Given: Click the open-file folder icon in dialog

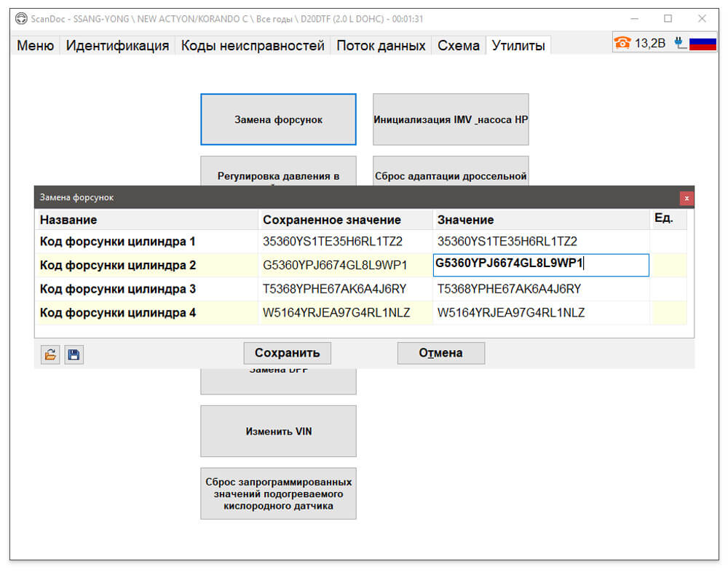Looking at the screenshot, I should (x=50, y=354).
